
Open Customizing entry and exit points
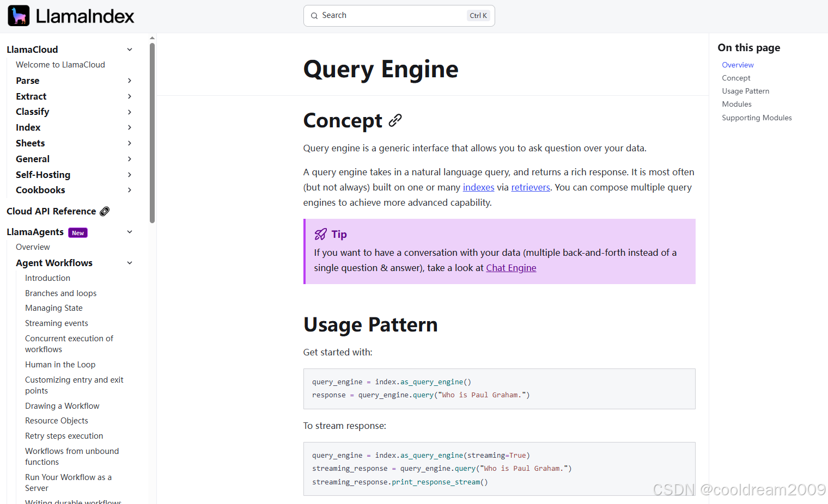[x=74, y=385]
